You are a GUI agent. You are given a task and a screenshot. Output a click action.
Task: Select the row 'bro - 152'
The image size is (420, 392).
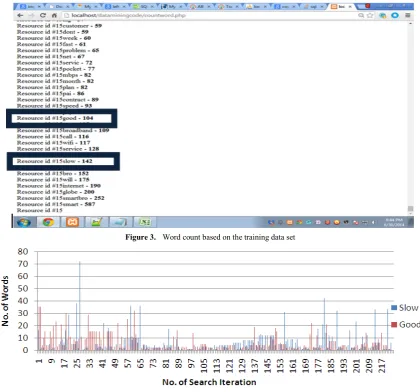[53, 173]
